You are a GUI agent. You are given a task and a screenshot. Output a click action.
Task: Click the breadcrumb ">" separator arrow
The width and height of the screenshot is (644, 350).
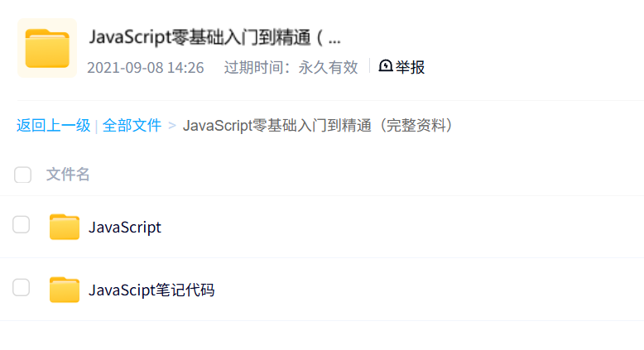[172, 126]
